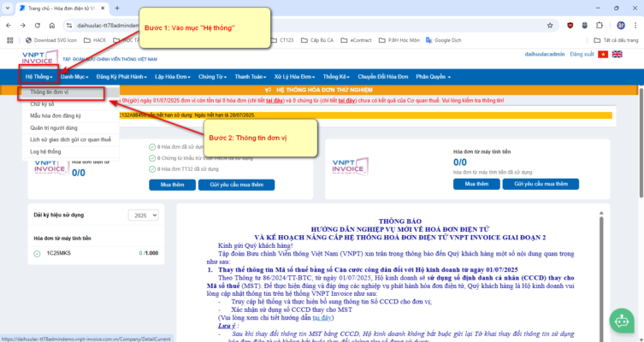
Task: Open the CT123 bookmark folder
Action: pyautogui.click(x=282, y=40)
